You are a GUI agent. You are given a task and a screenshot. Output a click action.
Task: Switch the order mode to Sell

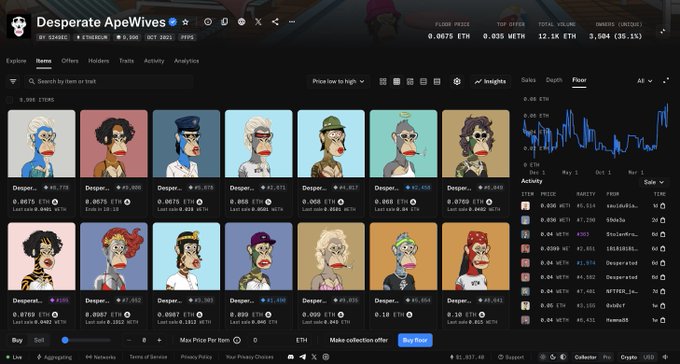pos(39,340)
